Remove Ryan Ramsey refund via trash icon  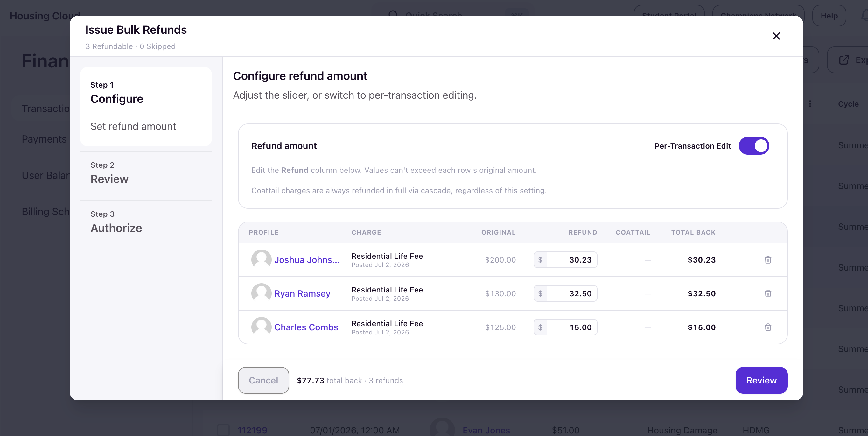(x=768, y=293)
